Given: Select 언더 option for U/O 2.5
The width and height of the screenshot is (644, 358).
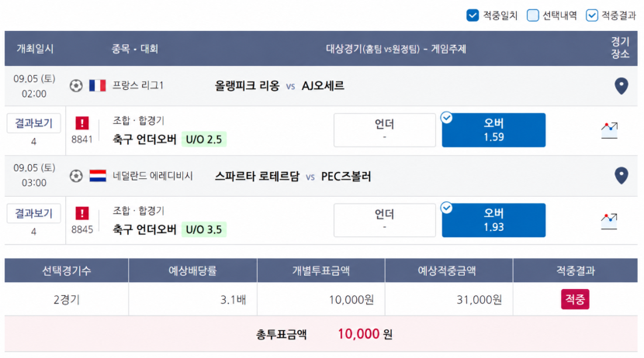Looking at the screenshot, I should tap(384, 130).
